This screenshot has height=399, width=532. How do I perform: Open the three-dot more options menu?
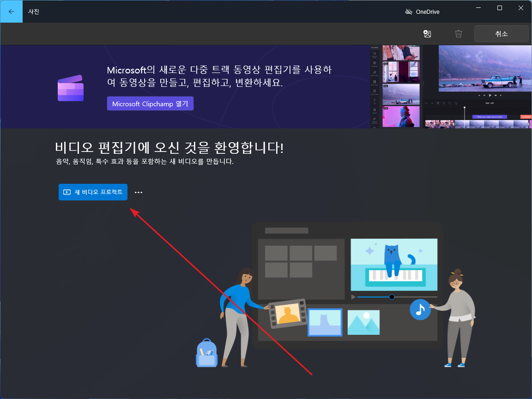tap(139, 193)
